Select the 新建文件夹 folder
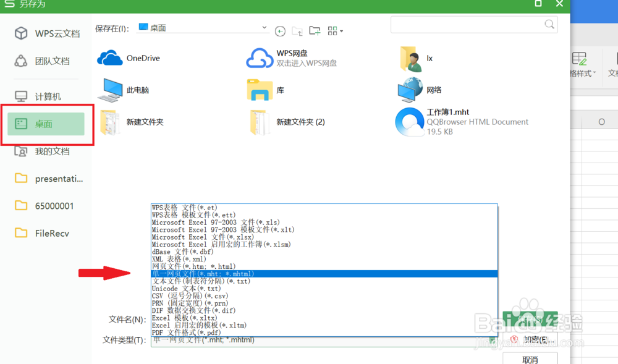Image resolution: width=618 pixels, height=364 pixels. pos(132,122)
